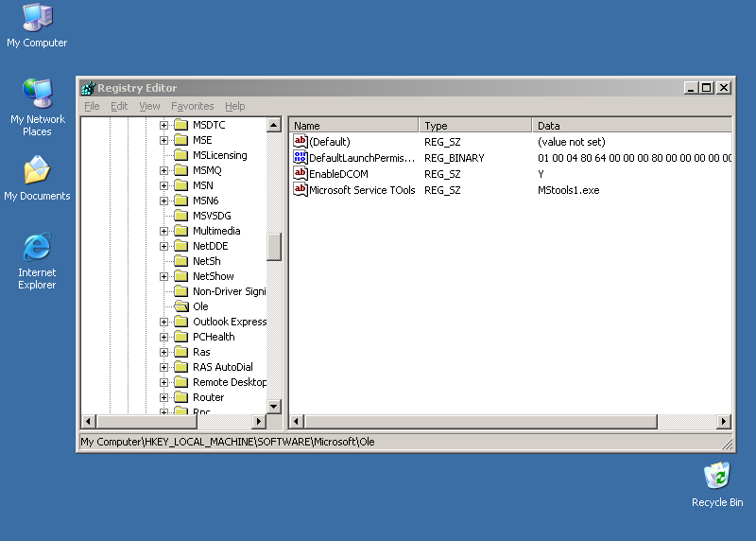This screenshot has width=756, height=541.
Task: Click the (Default) string value icon
Action: (301, 142)
